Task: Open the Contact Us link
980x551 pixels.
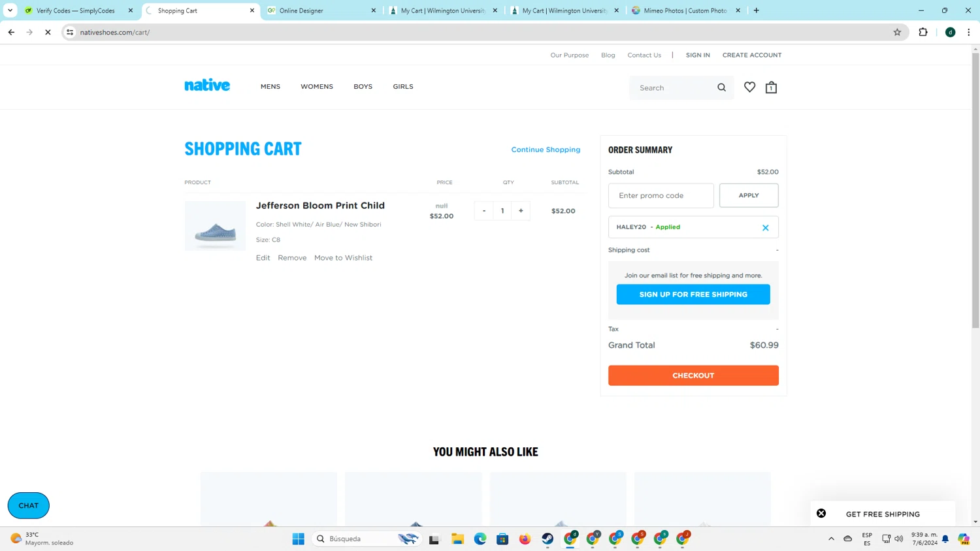Action: [644, 55]
